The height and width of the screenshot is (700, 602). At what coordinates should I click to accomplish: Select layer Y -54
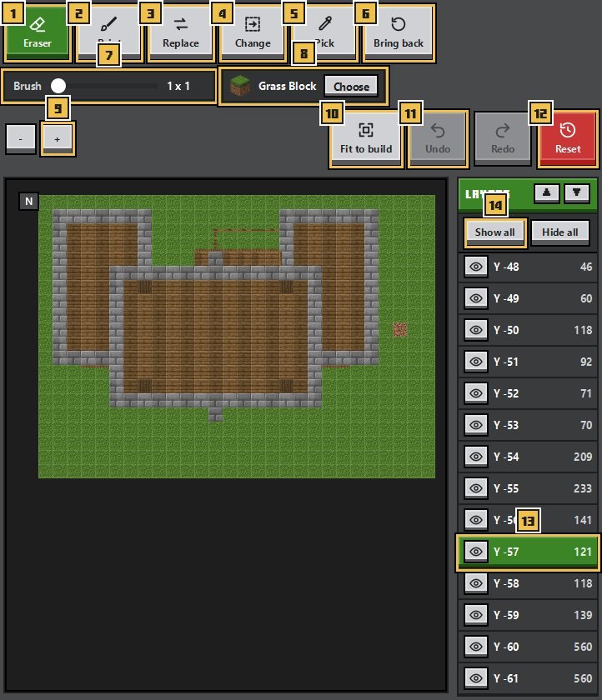pos(528,457)
